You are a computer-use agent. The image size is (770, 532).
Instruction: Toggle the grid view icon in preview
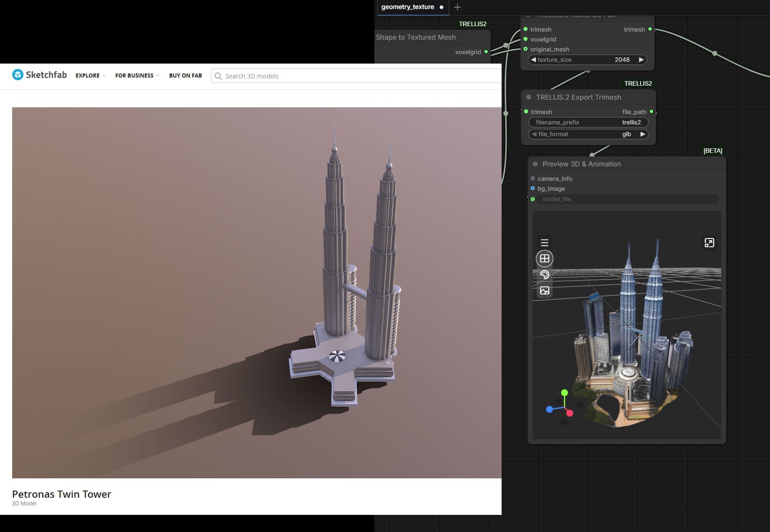click(x=544, y=259)
